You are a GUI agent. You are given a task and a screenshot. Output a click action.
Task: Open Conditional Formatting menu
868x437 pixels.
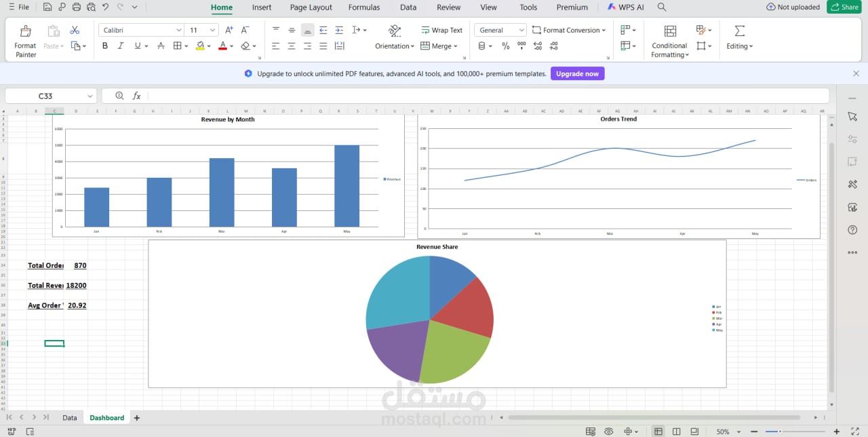tap(669, 41)
